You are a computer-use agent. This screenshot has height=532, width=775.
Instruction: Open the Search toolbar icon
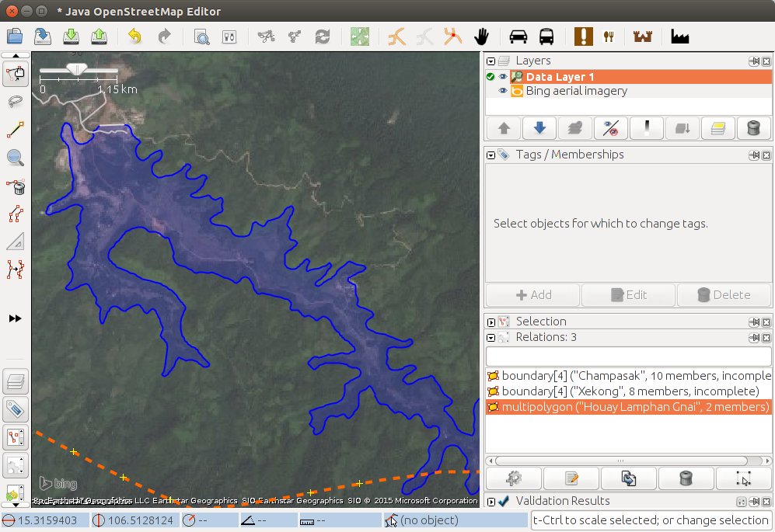point(201,35)
